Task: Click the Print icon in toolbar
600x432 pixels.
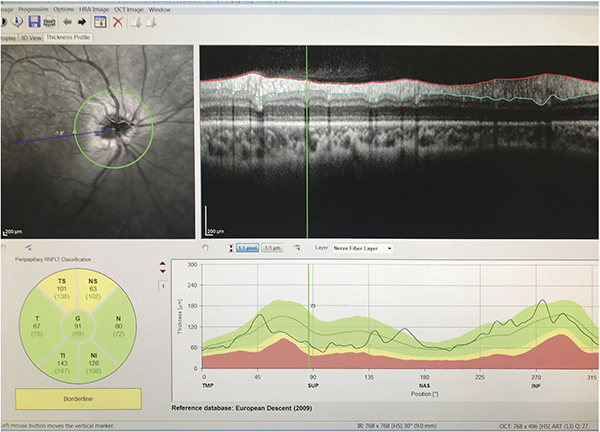Action: point(49,21)
